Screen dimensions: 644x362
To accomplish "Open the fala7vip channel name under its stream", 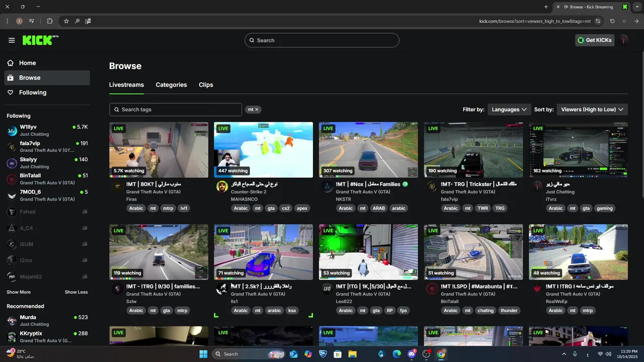I will (x=449, y=200).
